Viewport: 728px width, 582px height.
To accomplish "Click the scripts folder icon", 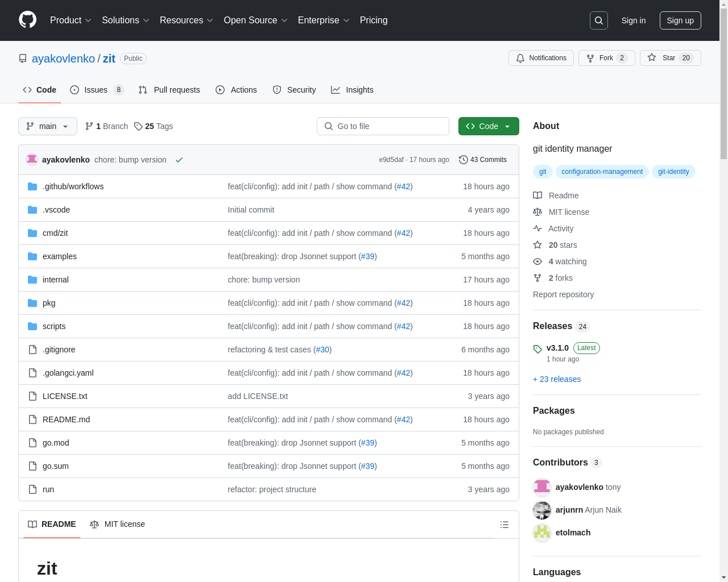I will (32, 326).
